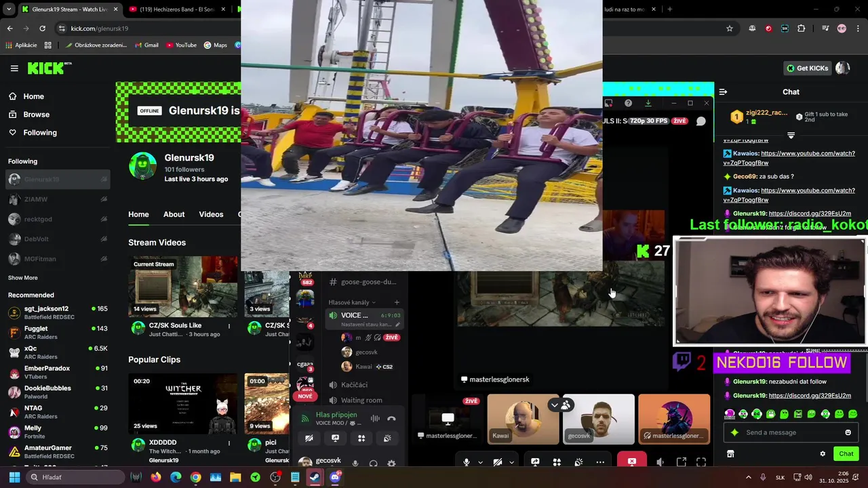Open the XDDDDD clip thumbnail
Image resolution: width=868 pixels, height=488 pixels.
pos(184,403)
